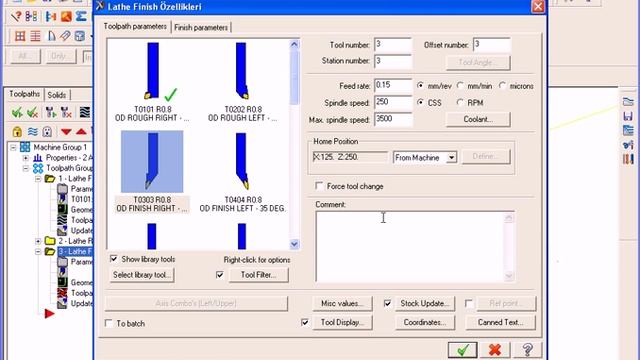Toggle toolpath display blue waves icon

[33, 131]
